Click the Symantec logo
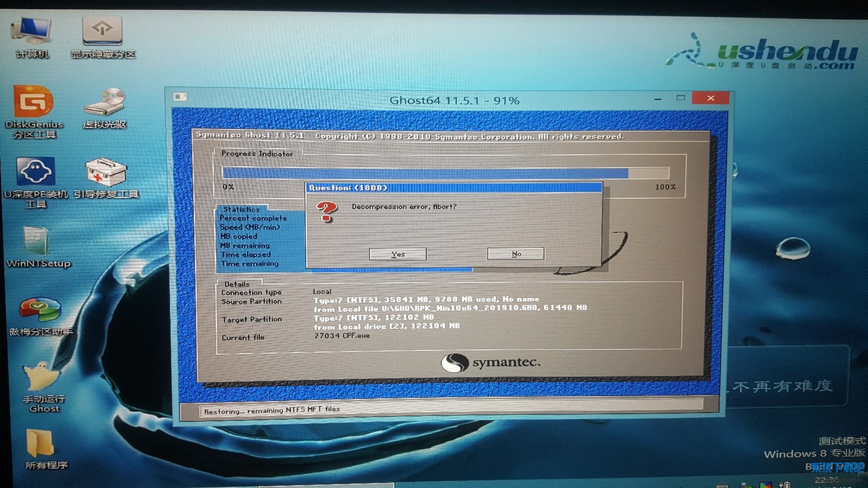Viewport: 868px width, 488px height. 490,363
